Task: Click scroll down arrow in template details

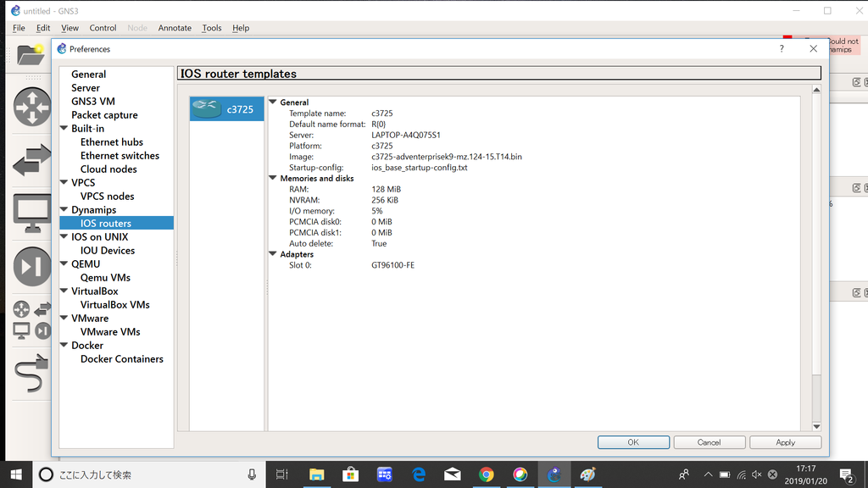Action: click(816, 427)
